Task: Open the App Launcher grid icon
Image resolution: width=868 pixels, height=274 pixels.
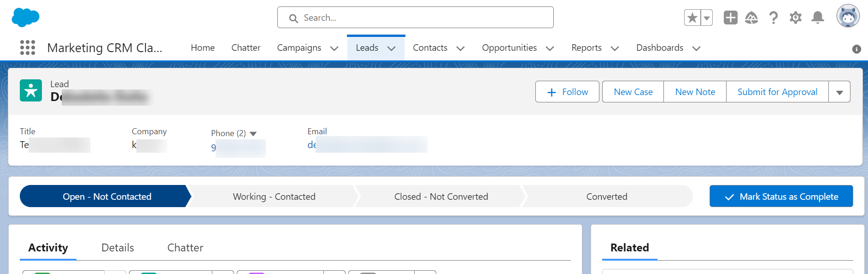Action: click(28, 48)
